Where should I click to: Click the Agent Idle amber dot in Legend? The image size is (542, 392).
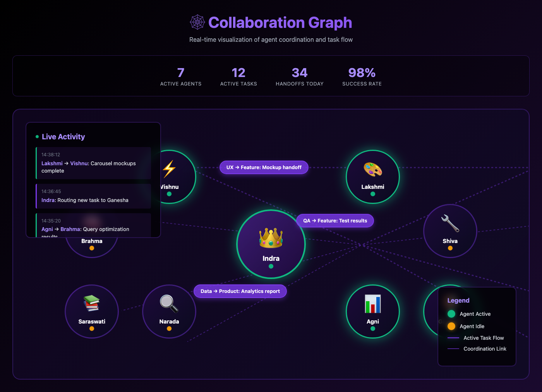click(451, 326)
